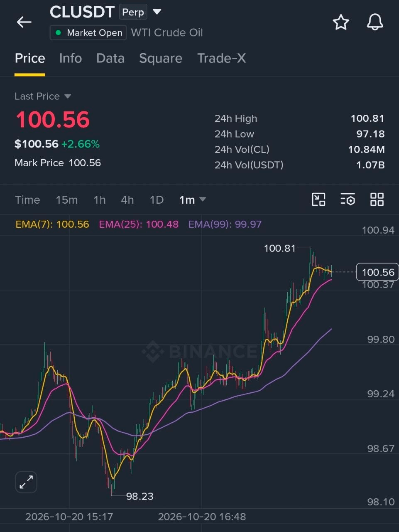Tap the Mark Price 100.56 text

(58, 163)
